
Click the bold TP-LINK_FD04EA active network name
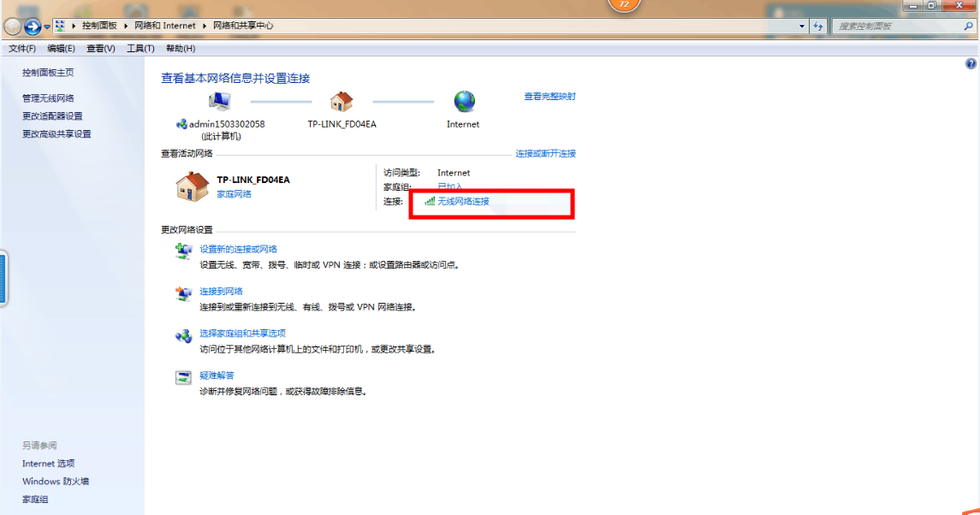pyautogui.click(x=253, y=180)
